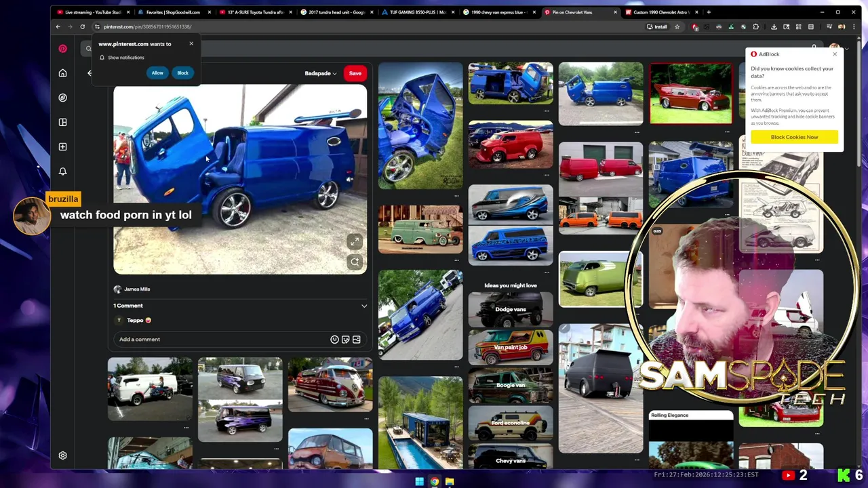Close the AdBlock cookie notice

click(x=835, y=54)
